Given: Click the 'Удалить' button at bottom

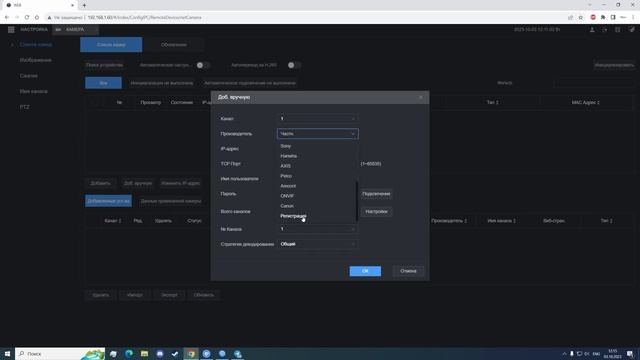Looking at the screenshot, I should point(100,295).
